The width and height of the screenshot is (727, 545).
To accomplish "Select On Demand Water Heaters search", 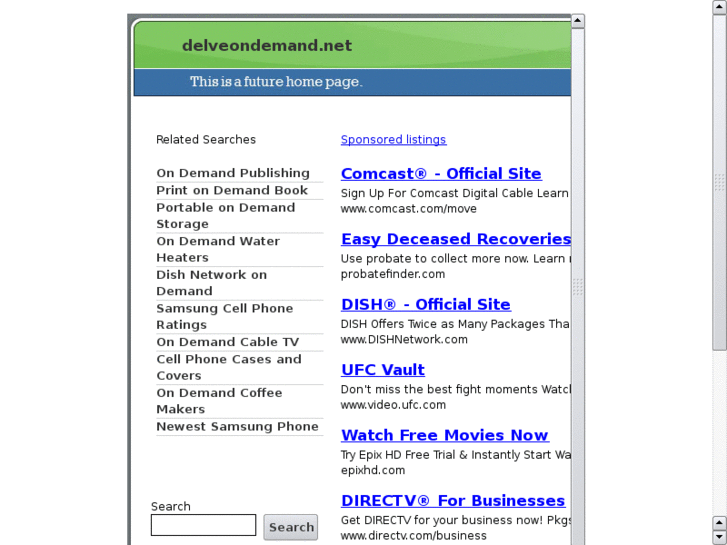I will point(218,249).
